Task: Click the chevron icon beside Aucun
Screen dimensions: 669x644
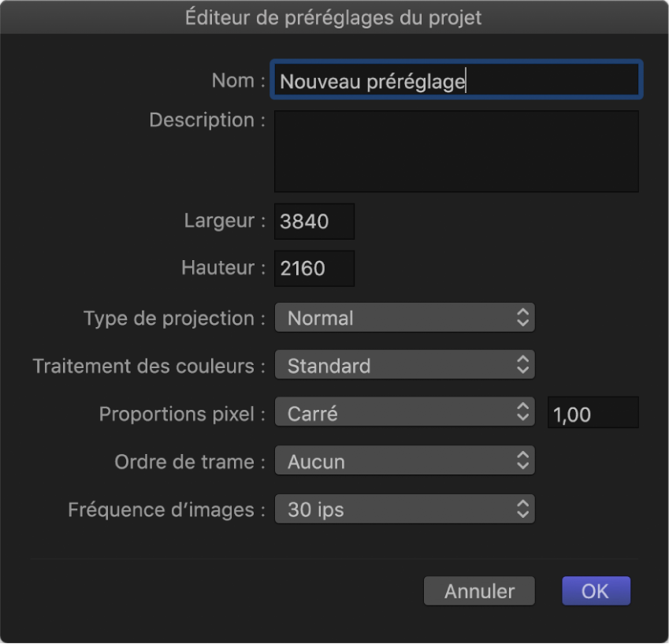Action: pyautogui.click(x=523, y=461)
